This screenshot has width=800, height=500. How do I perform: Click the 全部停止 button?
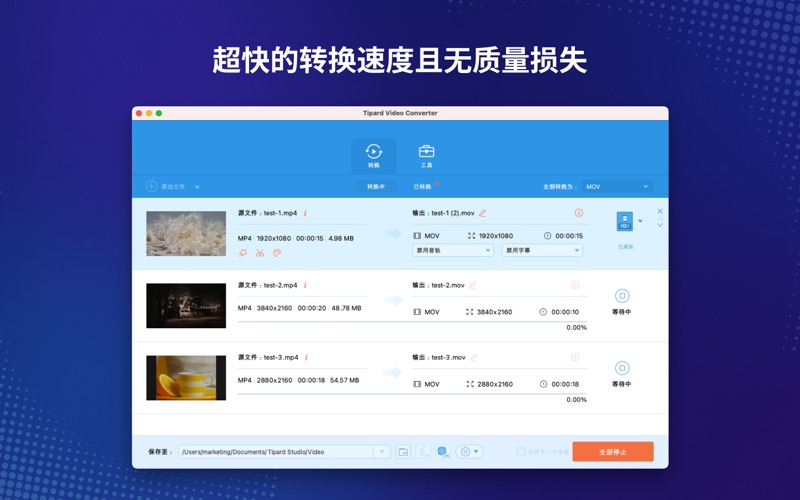pos(612,452)
